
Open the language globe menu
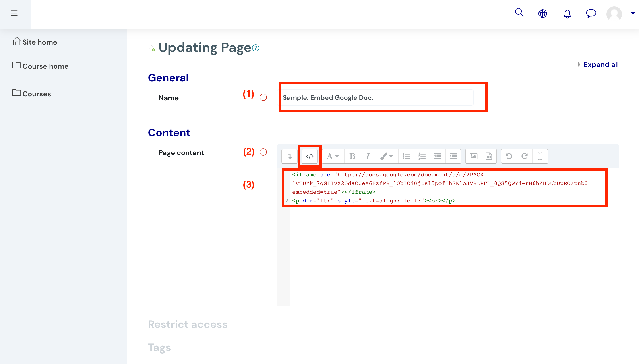[x=542, y=14]
